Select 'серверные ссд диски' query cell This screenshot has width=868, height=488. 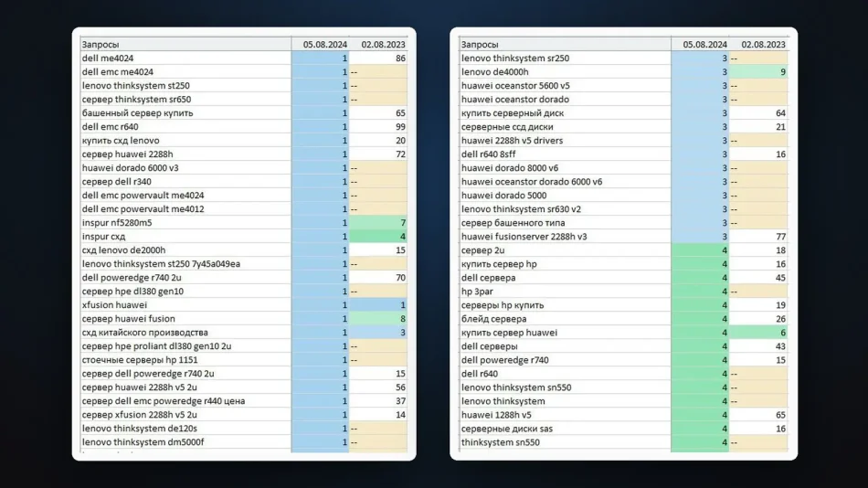pos(566,127)
